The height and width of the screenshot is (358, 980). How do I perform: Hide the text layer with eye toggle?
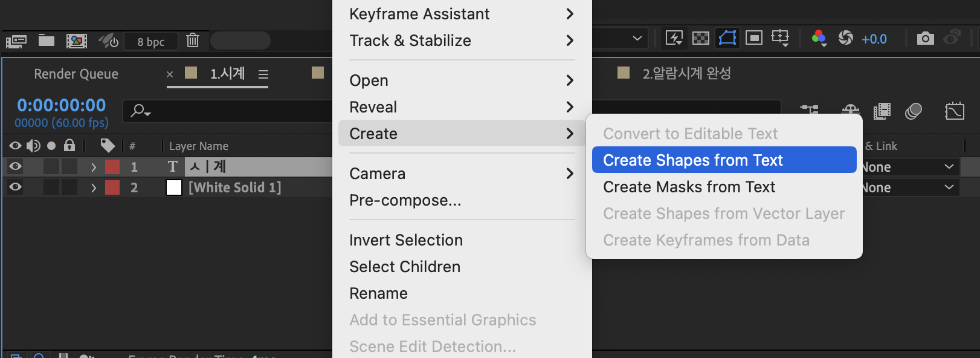(16, 166)
